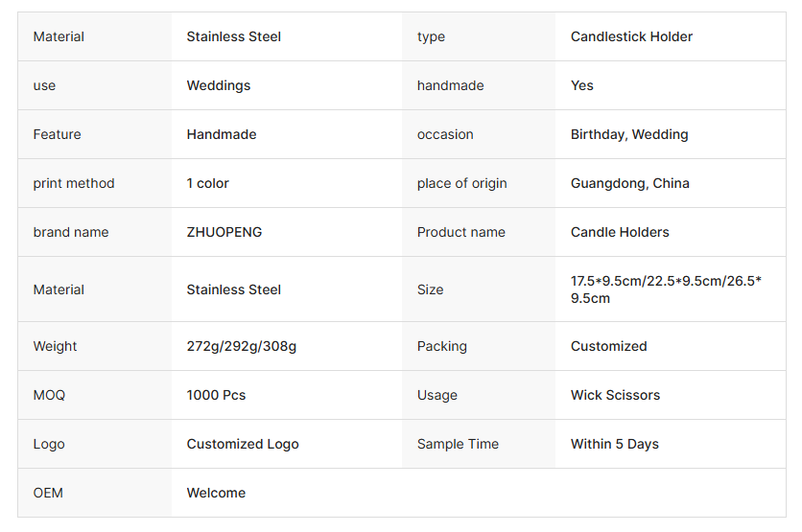Click the size dimensions value text
Screen dimensions: 802x532
point(666,289)
